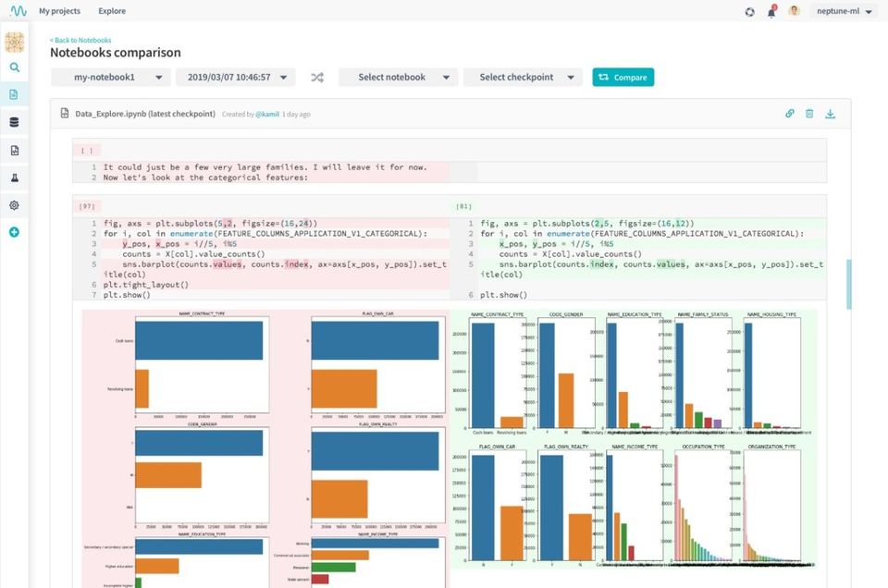Expand the 2019/03/07 10:46:57 checkpoint dropdown
The image size is (888, 588).
click(x=236, y=78)
